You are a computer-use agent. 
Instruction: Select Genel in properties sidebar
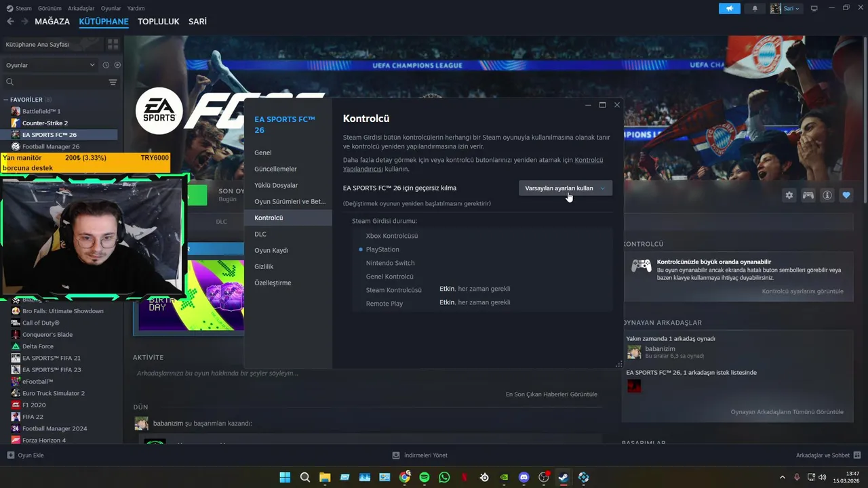[288, 152]
